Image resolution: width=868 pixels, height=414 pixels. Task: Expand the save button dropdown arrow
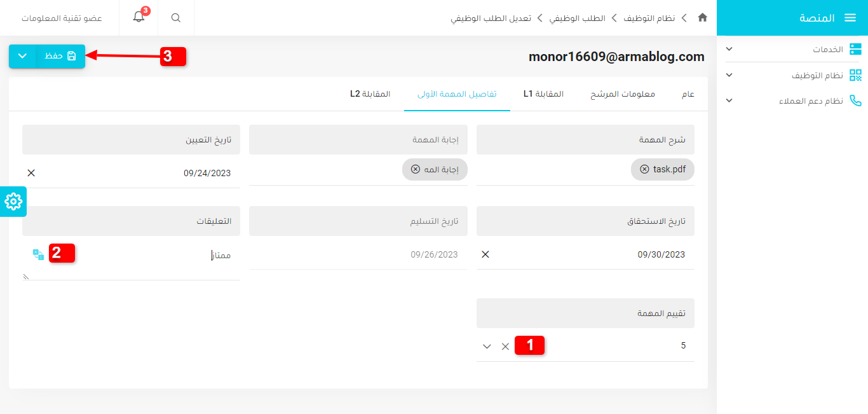click(x=22, y=56)
